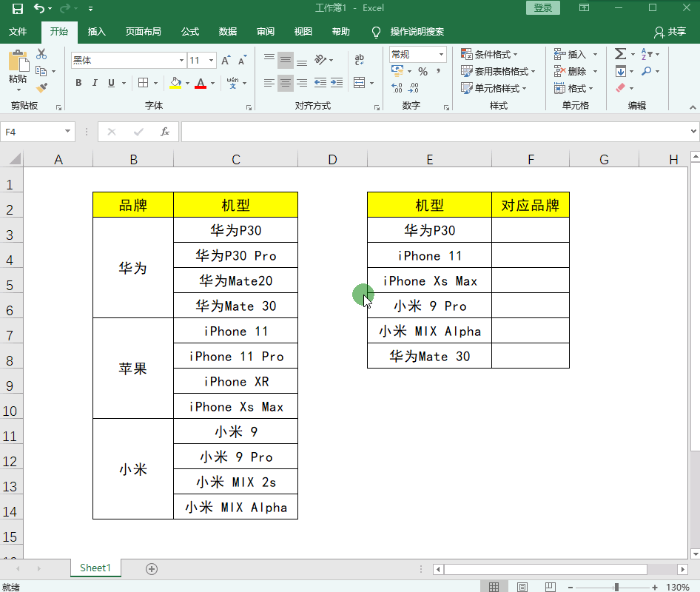Click the zoom slider handle

[616, 587]
